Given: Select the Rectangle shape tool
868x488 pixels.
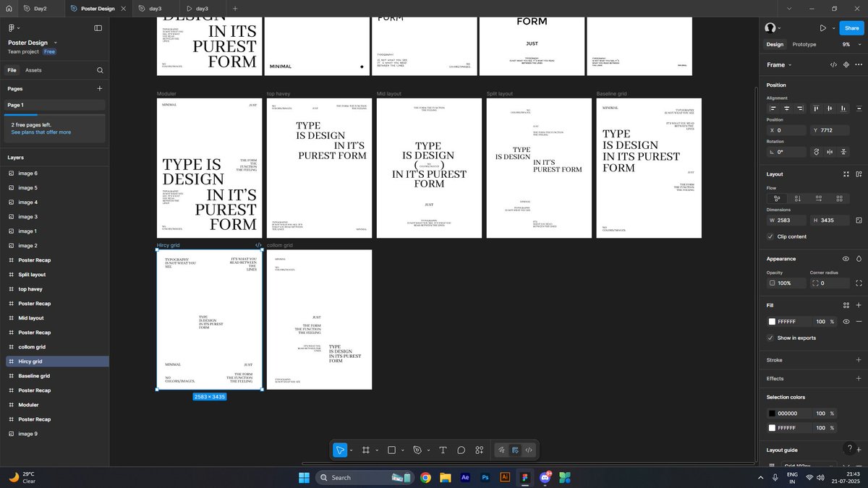Looking at the screenshot, I should point(391,450).
